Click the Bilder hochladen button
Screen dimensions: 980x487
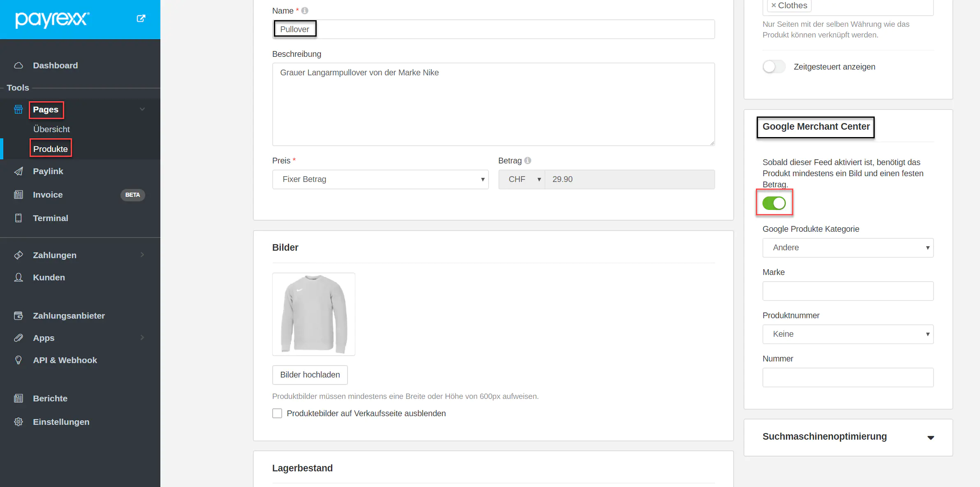[x=310, y=375]
